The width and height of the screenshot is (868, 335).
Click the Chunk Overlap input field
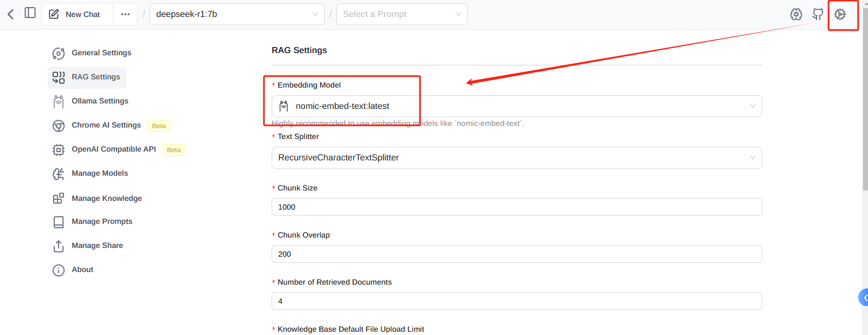pyautogui.click(x=516, y=254)
